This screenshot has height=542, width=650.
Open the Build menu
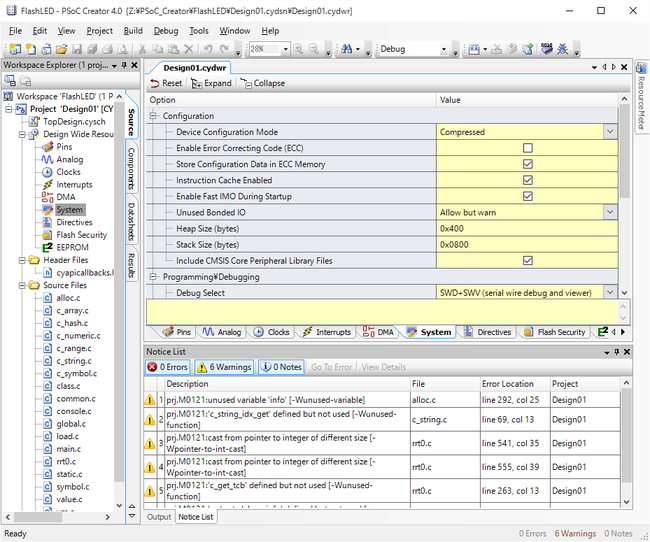click(x=133, y=31)
